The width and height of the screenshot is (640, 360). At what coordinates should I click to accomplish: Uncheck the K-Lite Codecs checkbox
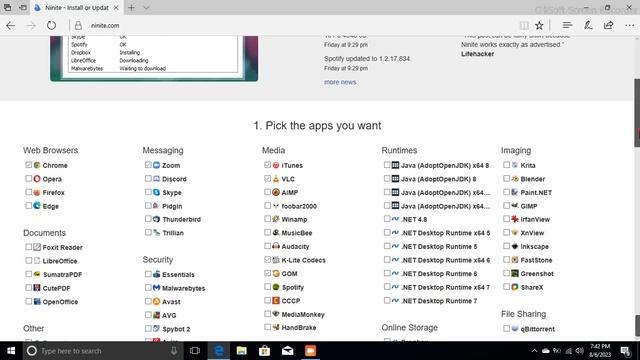pos(267,260)
